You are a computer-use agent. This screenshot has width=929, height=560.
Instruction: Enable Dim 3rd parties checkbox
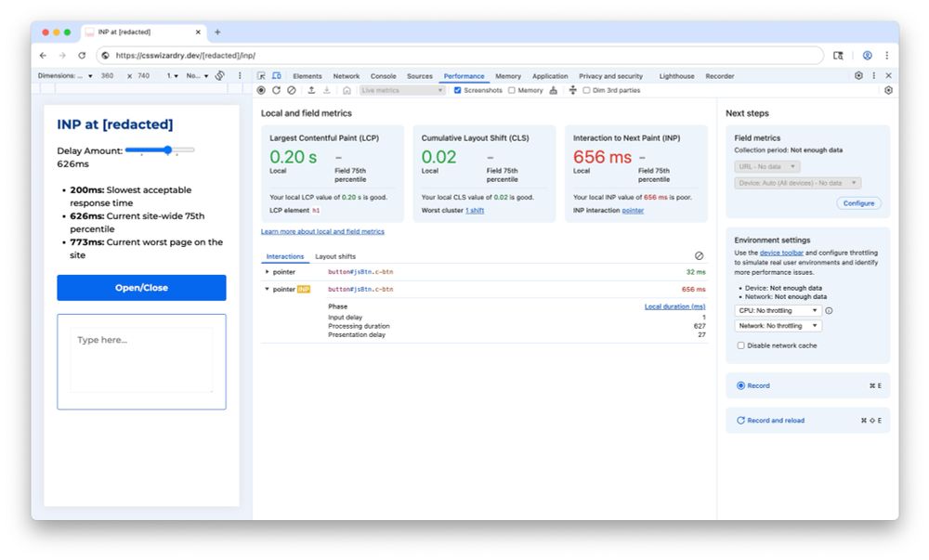(x=586, y=90)
